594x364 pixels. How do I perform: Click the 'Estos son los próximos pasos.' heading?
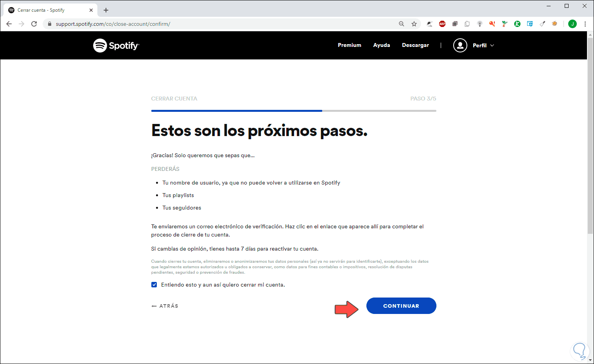(x=259, y=131)
